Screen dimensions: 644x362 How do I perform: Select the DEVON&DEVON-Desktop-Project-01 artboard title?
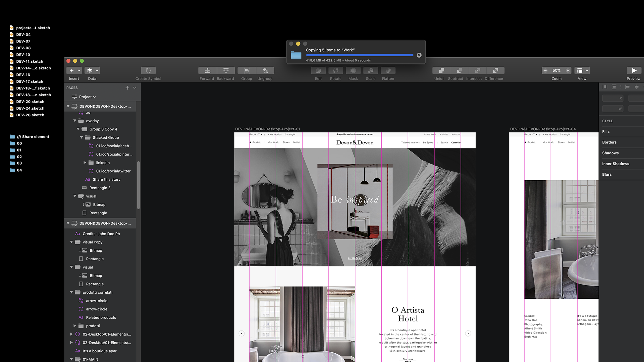pos(268,129)
